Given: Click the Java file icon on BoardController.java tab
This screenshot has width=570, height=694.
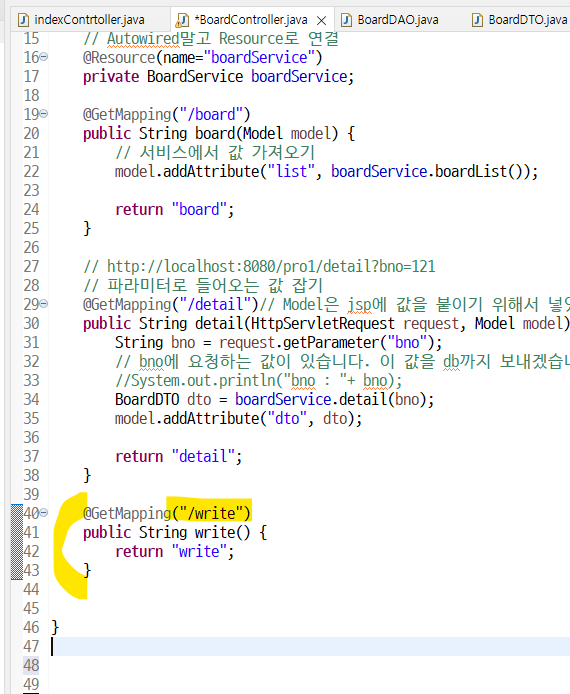Looking at the screenshot, I should tap(182, 20).
